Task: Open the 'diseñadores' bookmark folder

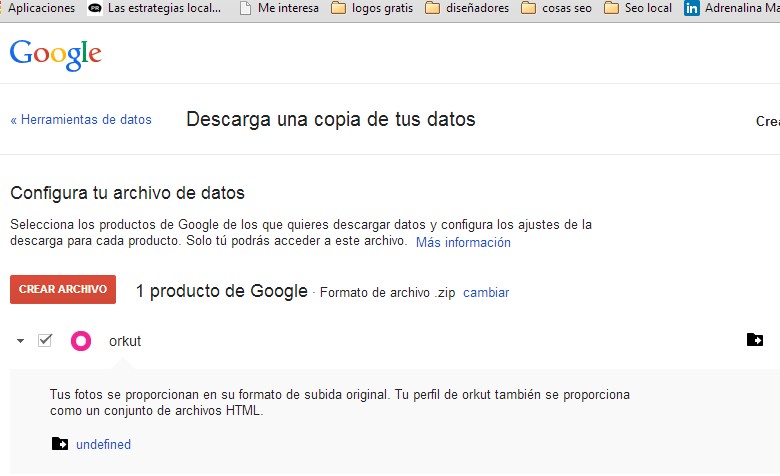Action: point(467,8)
